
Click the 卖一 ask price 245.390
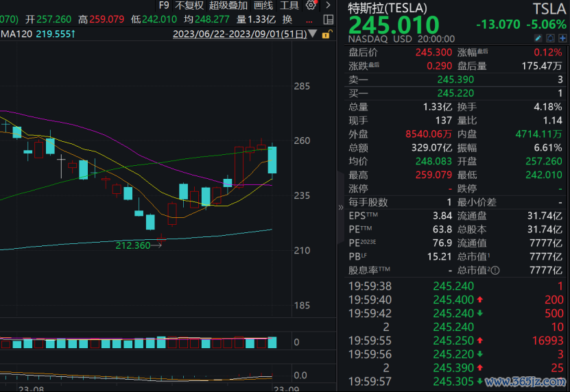click(x=455, y=79)
